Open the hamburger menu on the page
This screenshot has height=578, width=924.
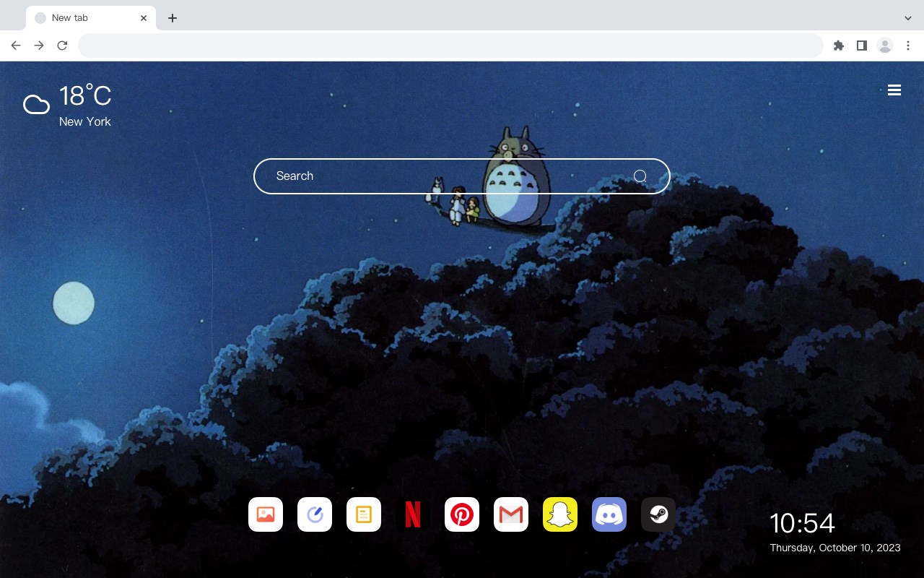894,90
